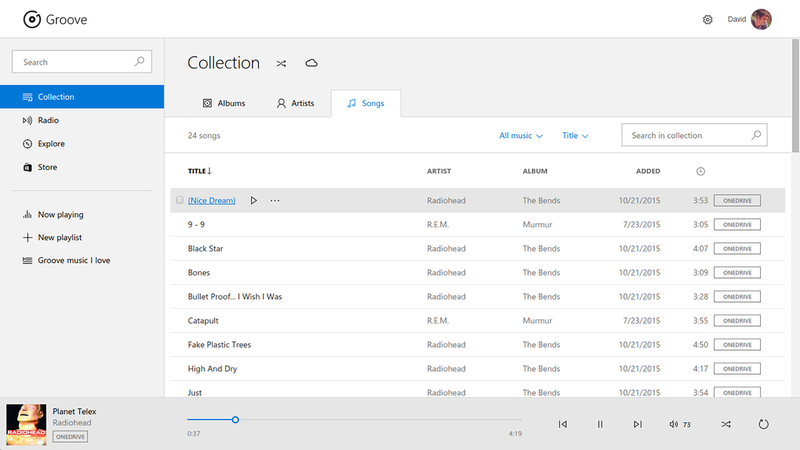Sort by the ALBUM column header
This screenshot has height=450, width=800.
[x=535, y=171]
